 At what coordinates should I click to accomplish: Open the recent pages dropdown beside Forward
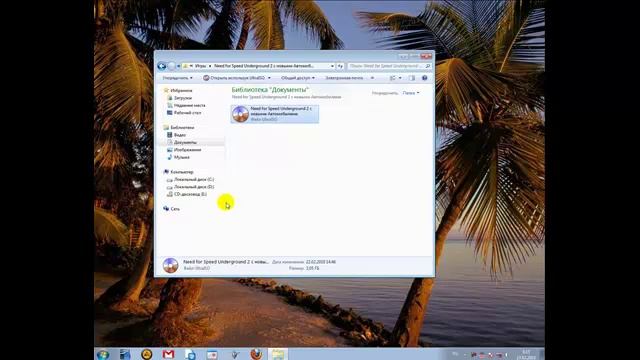click(178, 66)
